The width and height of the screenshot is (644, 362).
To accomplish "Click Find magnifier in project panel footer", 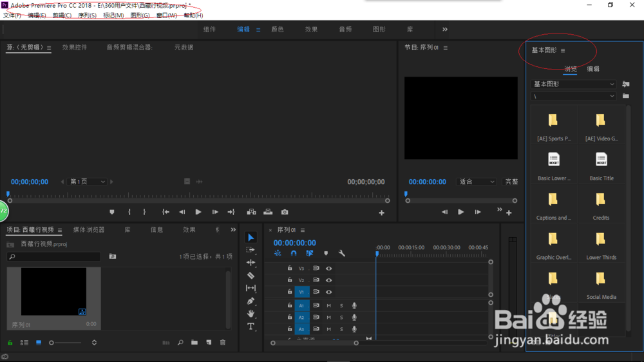I will [180, 342].
